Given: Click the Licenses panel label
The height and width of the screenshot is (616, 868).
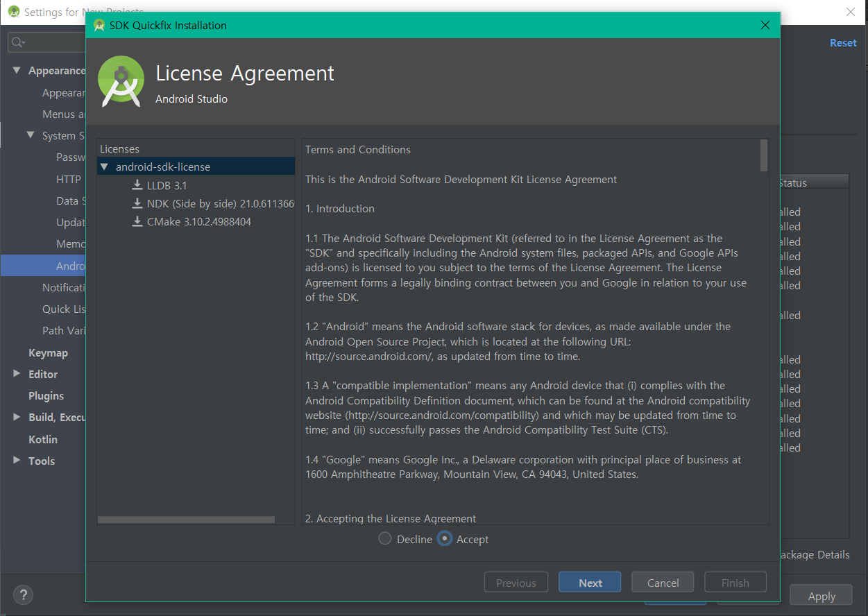Looking at the screenshot, I should pos(119,148).
